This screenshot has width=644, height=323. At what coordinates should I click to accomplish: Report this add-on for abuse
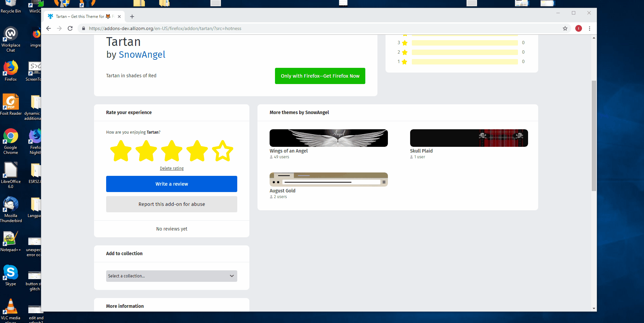point(172,204)
